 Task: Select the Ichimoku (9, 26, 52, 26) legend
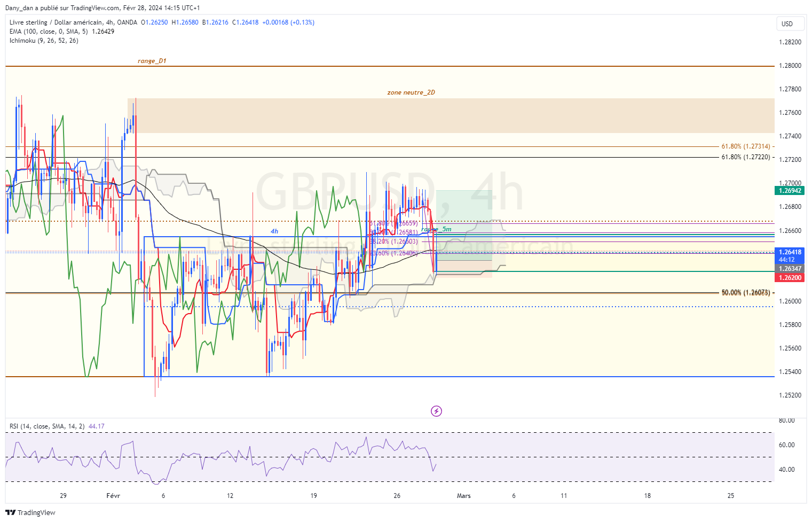tap(44, 41)
